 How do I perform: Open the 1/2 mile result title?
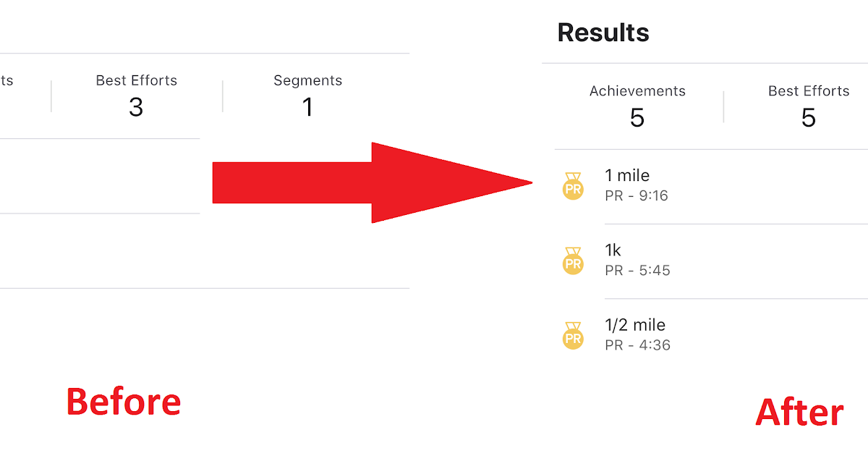pyautogui.click(x=635, y=325)
